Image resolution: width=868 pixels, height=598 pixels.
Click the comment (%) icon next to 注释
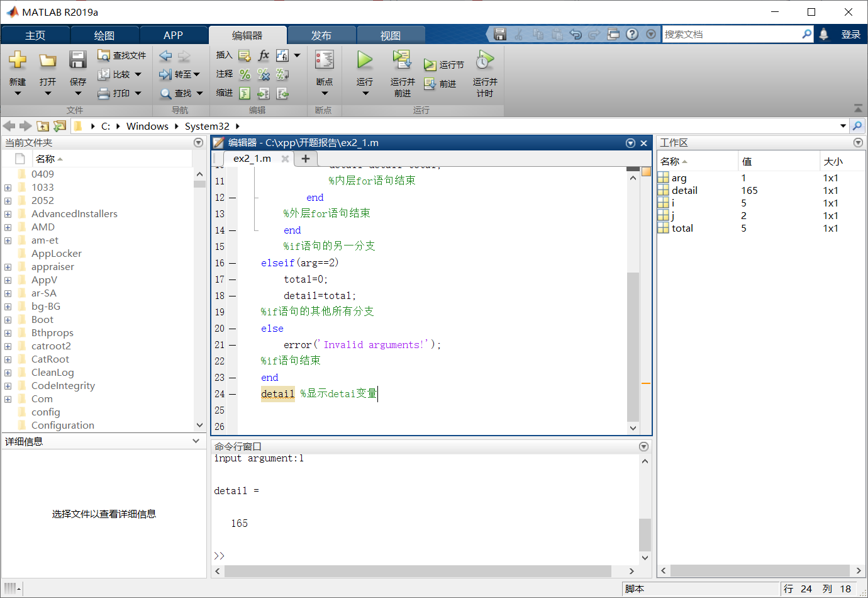(245, 74)
